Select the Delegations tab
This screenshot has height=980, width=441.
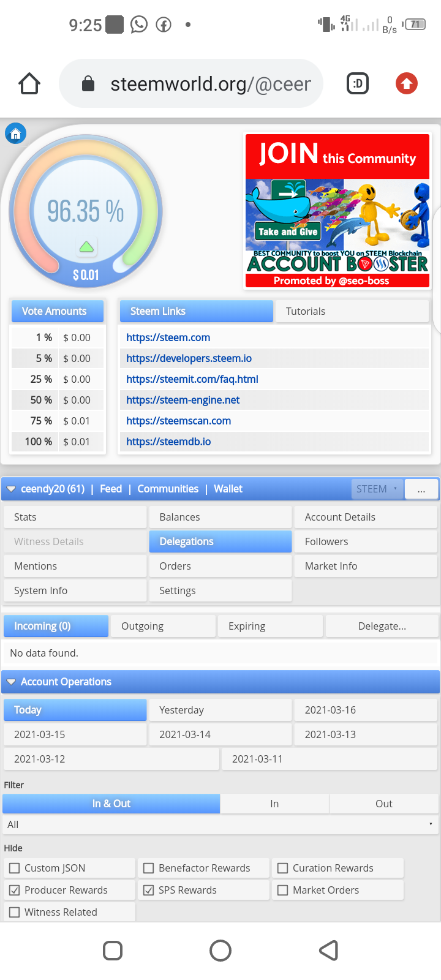(x=221, y=541)
